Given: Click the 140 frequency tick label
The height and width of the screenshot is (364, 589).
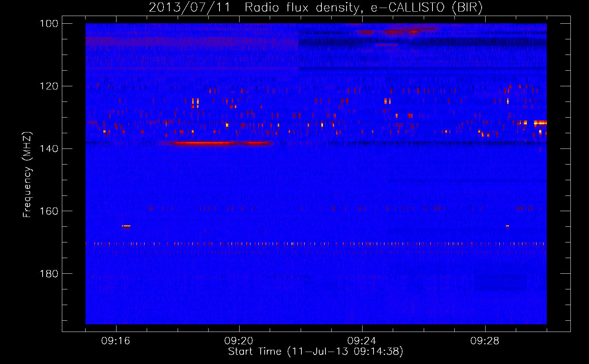Looking at the screenshot, I should click(49, 149).
